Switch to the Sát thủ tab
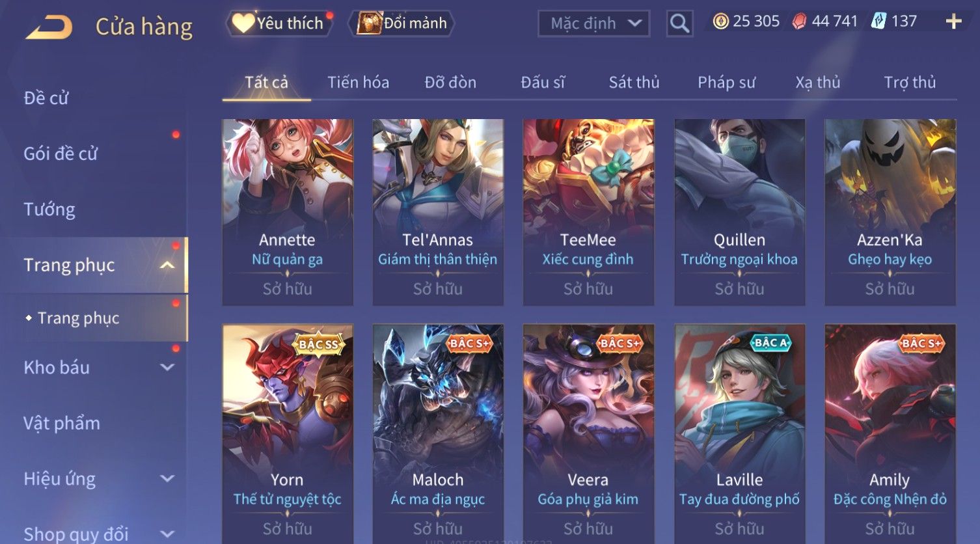This screenshot has height=544, width=980. [634, 83]
